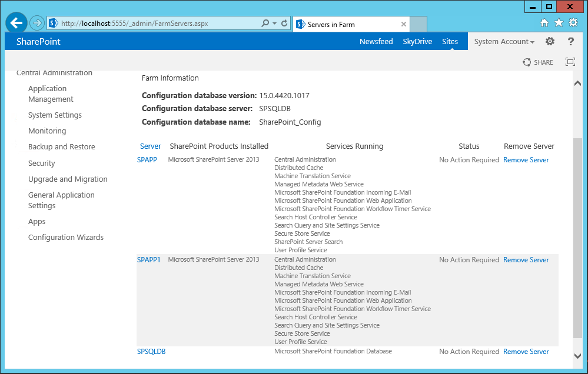The image size is (588, 374).
Task: Open a new blank browser tab
Action: [x=418, y=24]
